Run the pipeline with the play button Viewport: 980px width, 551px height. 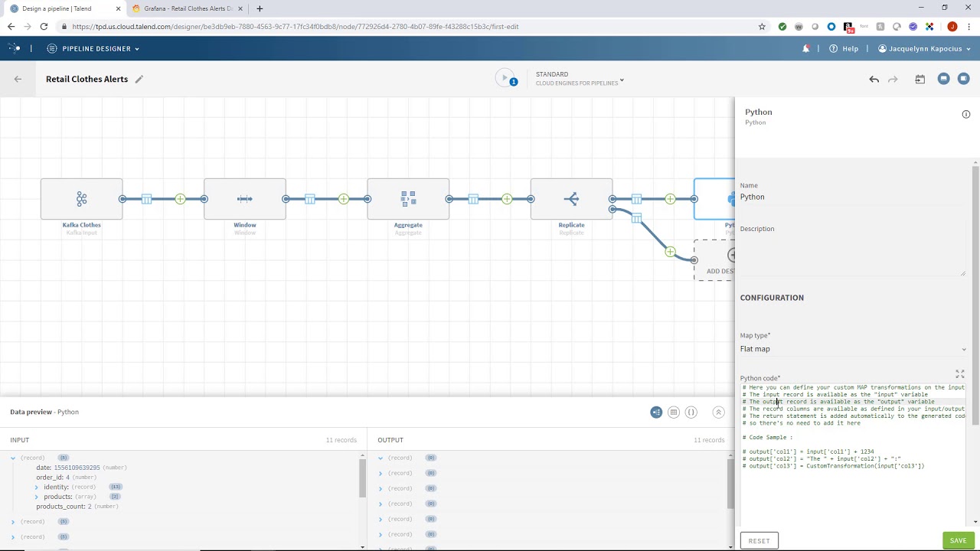pyautogui.click(x=505, y=78)
